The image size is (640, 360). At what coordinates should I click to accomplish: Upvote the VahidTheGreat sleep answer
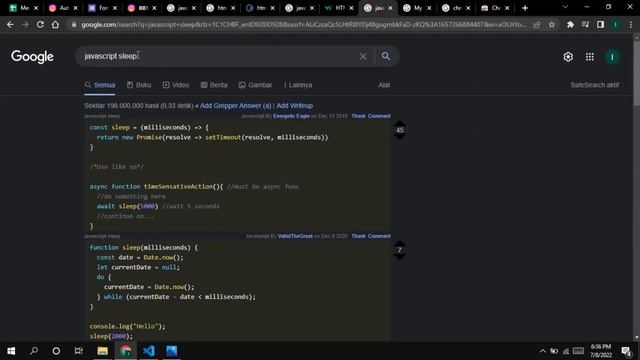click(400, 243)
